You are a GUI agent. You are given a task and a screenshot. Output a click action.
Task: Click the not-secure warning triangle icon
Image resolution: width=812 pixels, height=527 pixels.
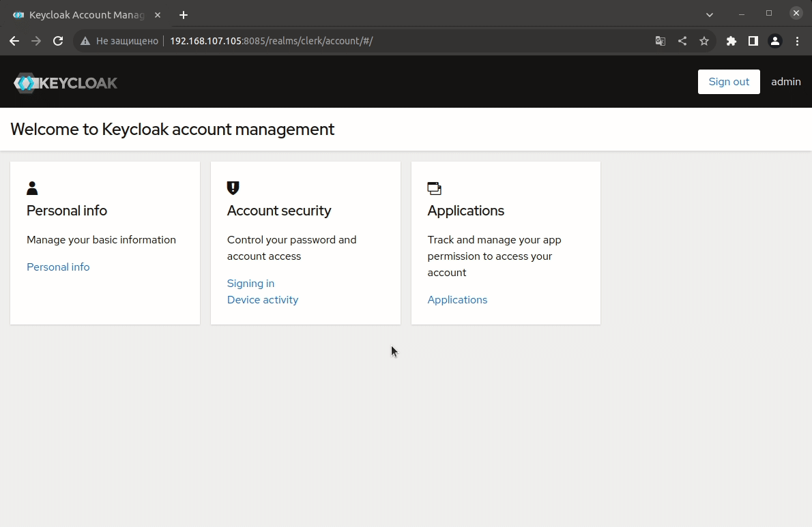coord(85,41)
